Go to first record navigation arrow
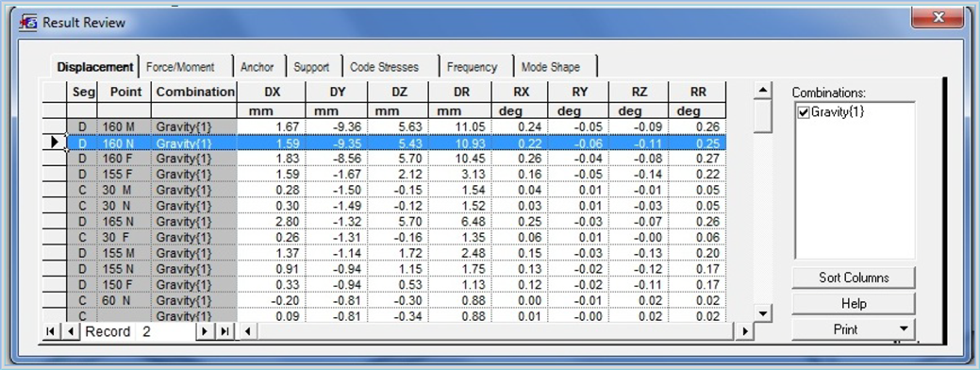The image size is (980, 370). tap(50, 331)
